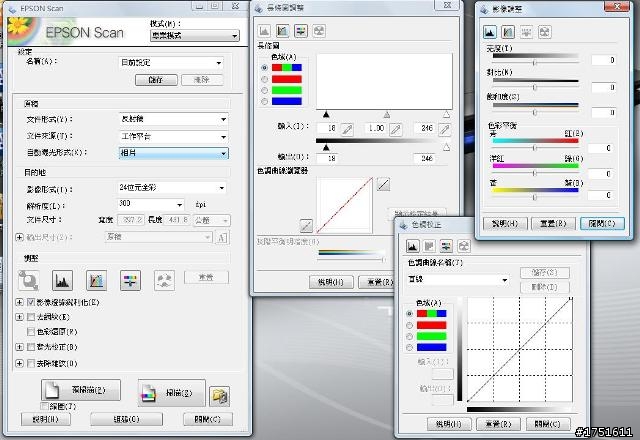Enable dust removal checkbox
640x440 pixels.
pyautogui.click(x=31, y=363)
